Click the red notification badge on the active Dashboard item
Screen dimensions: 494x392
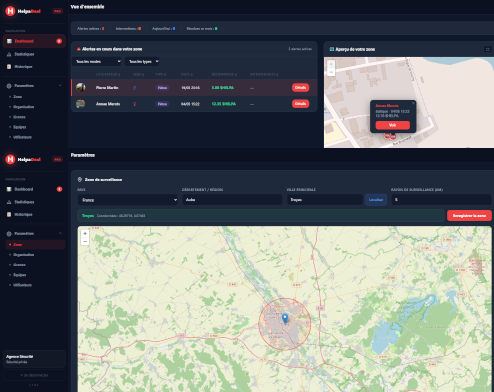pyautogui.click(x=59, y=41)
